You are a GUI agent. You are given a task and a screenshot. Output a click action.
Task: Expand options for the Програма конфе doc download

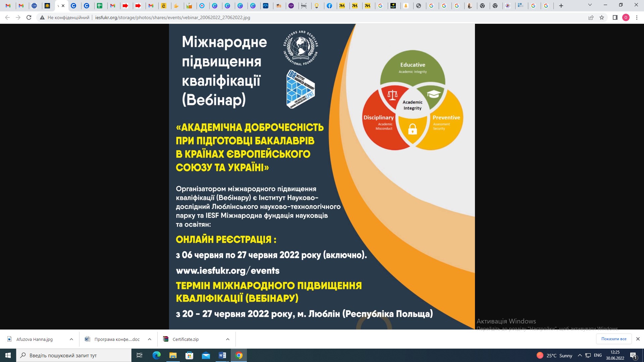(150, 339)
